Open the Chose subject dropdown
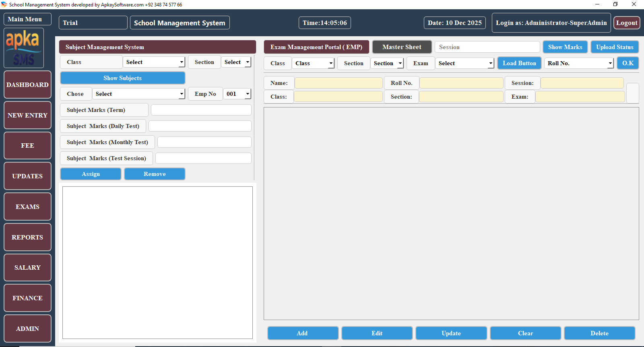Image resolution: width=644 pixels, height=347 pixels. tap(138, 94)
